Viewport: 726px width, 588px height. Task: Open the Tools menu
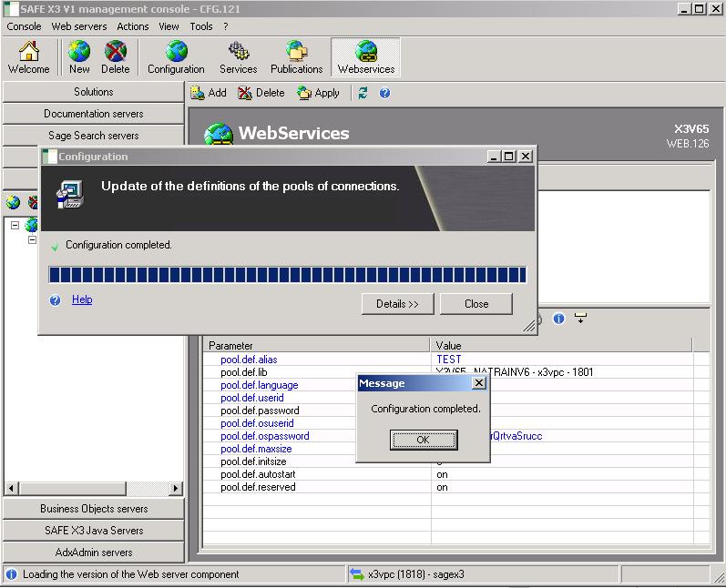click(201, 26)
